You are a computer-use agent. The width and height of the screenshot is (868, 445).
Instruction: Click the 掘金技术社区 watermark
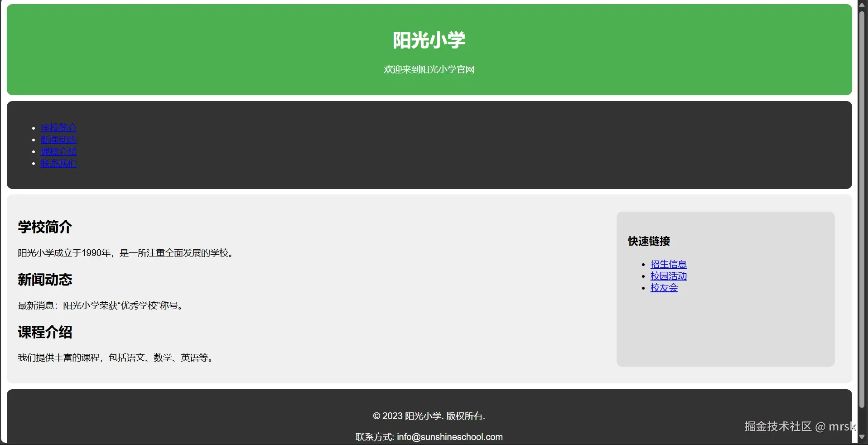tap(778, 426)
